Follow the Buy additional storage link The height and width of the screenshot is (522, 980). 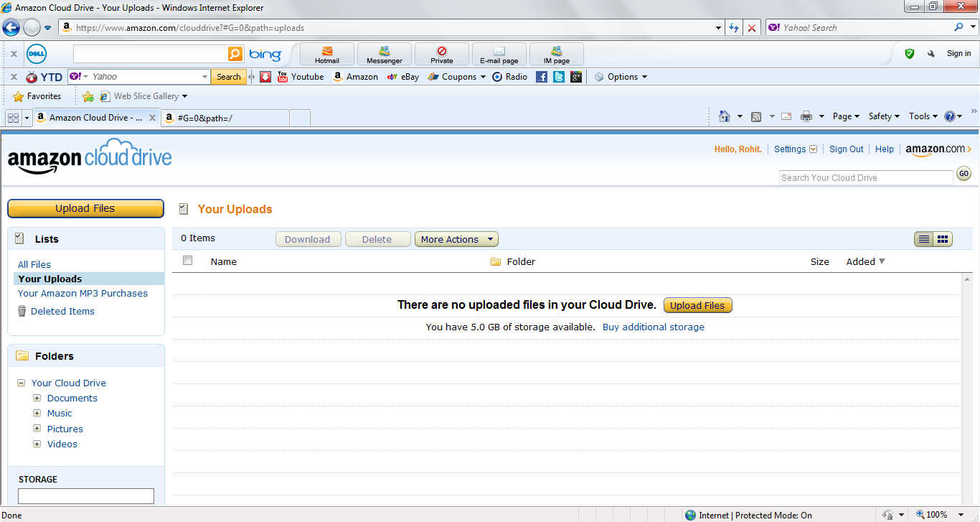click(654, 327)
